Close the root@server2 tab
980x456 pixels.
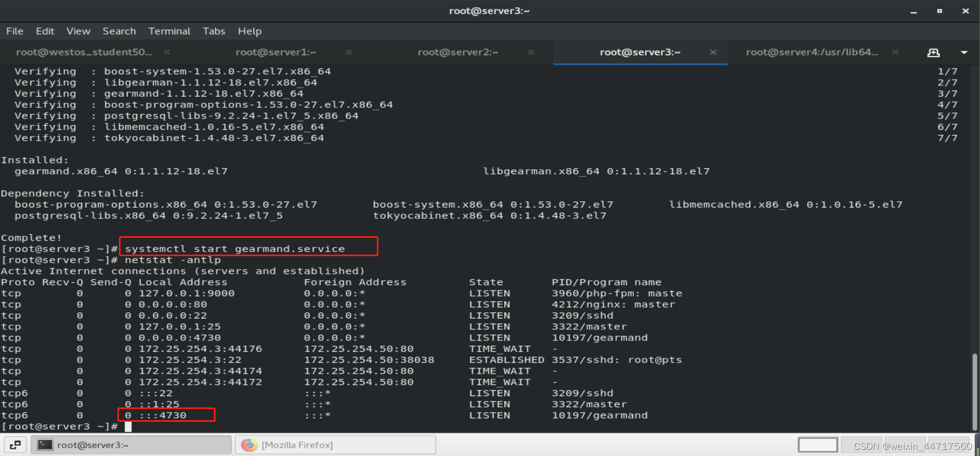[531, 52]
